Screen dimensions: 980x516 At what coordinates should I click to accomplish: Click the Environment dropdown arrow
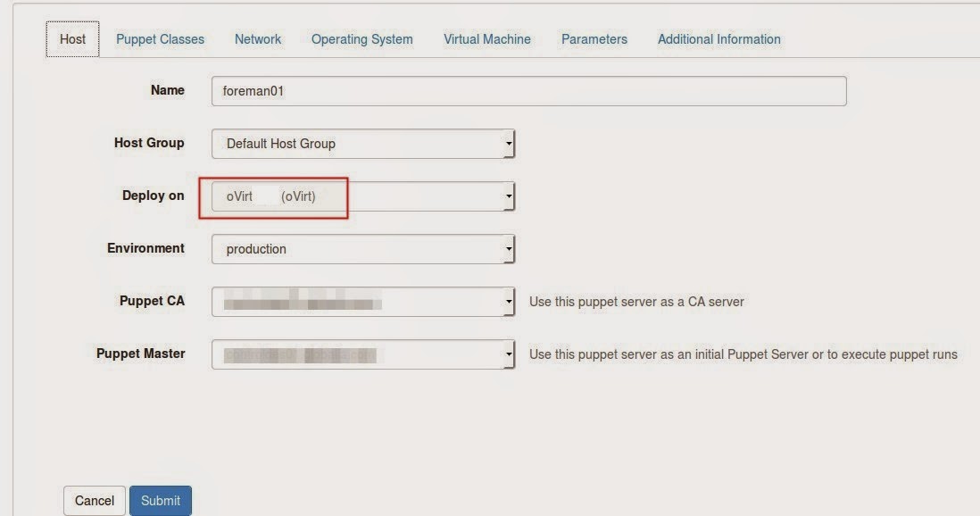pos(508,249)
